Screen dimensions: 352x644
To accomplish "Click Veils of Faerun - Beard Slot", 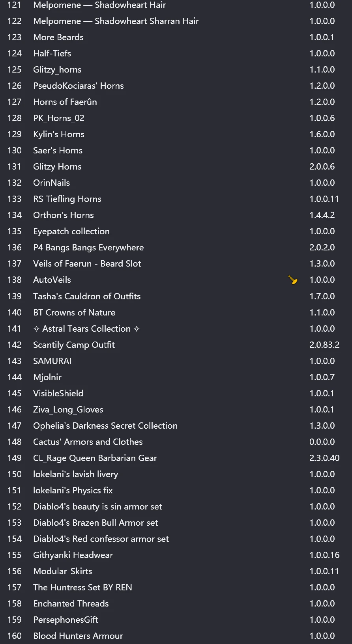I will click(87, 263).
